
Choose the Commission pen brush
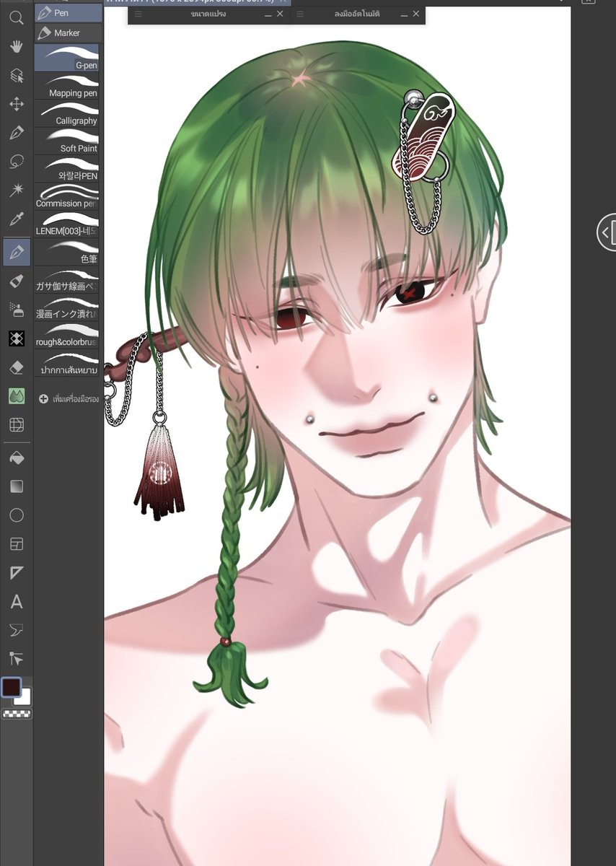coord(66,196)
